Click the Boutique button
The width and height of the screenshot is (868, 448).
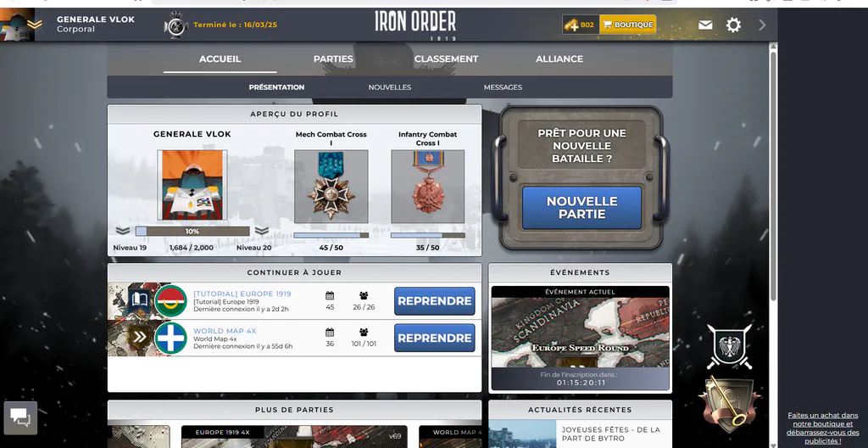tap(628, 25)
